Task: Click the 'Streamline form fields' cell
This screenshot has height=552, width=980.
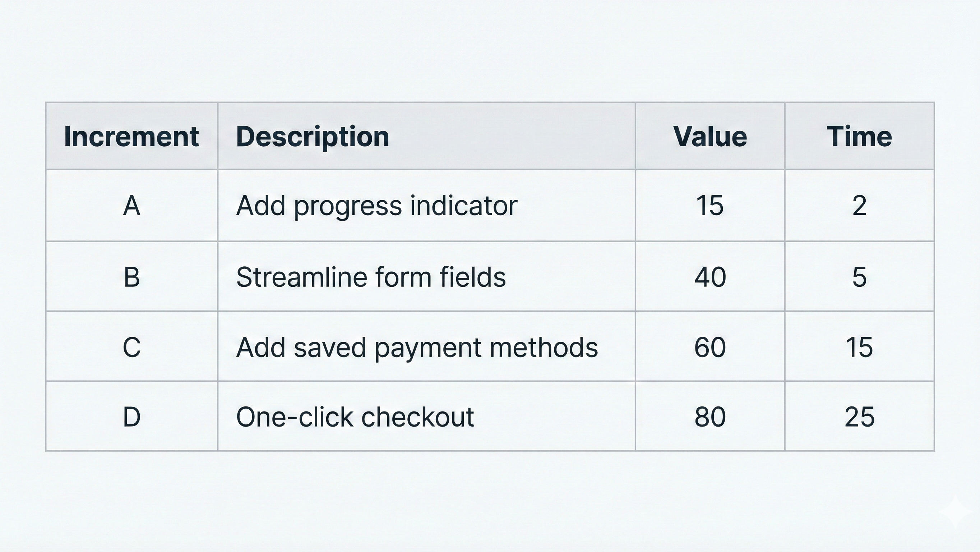Action: [x=371, y=277]
